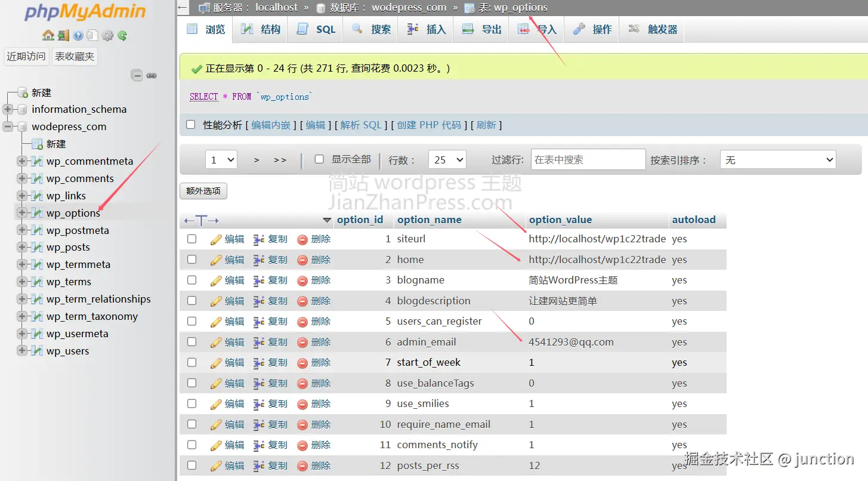Image resolution: width=868 pixels, height=481 pixels.
Task: Click the full texts toggle arrows in table header
Action: [202, 221]
